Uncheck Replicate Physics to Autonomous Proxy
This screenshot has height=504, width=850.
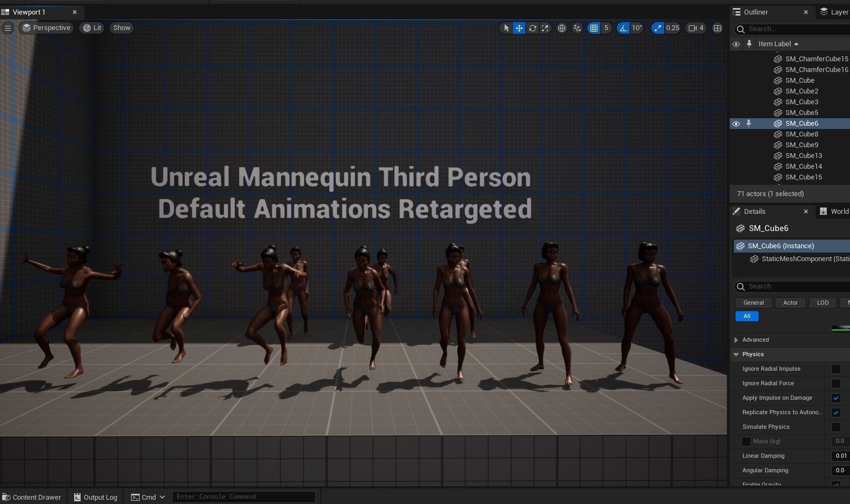(x=836, y=412)
